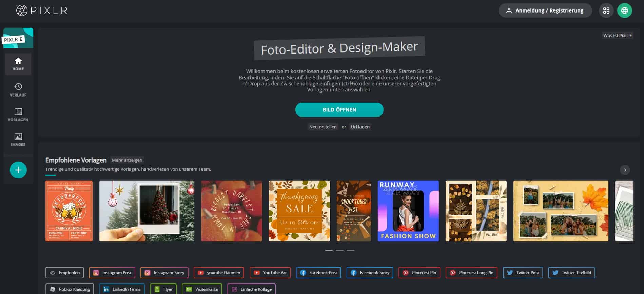
Task: Select the YouTube Art category tag
Action: [270, 273]
